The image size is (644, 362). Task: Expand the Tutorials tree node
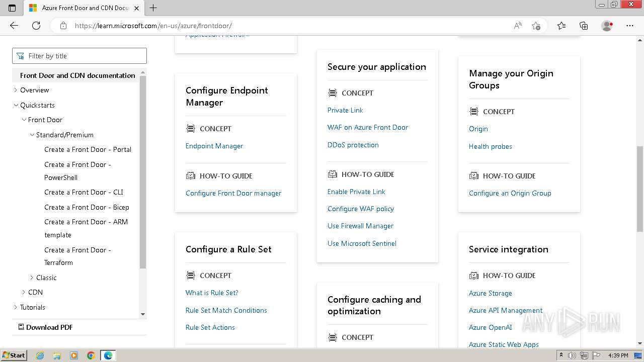pyautogui.click(x=16, y=307)
